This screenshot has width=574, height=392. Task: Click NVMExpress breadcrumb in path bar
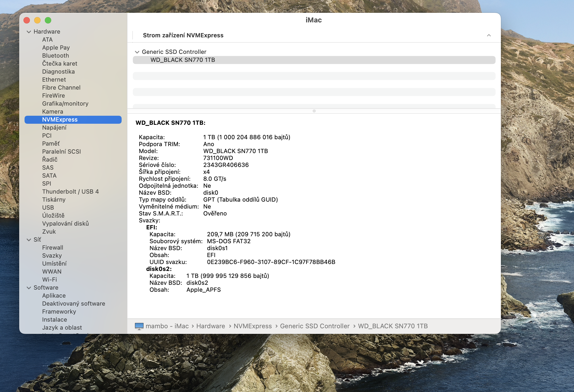(253, 326)
